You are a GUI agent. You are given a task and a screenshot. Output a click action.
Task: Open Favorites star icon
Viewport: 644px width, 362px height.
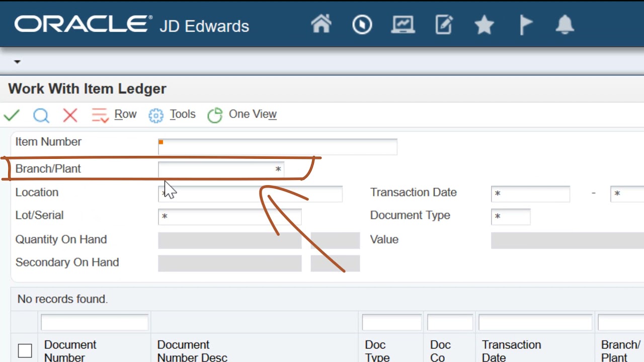coord(484,25)
